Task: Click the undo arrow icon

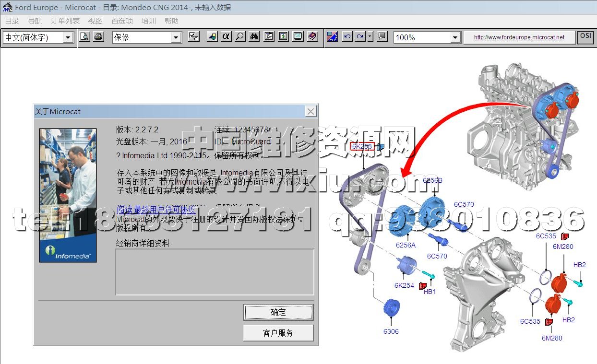Action: [347, 37]
